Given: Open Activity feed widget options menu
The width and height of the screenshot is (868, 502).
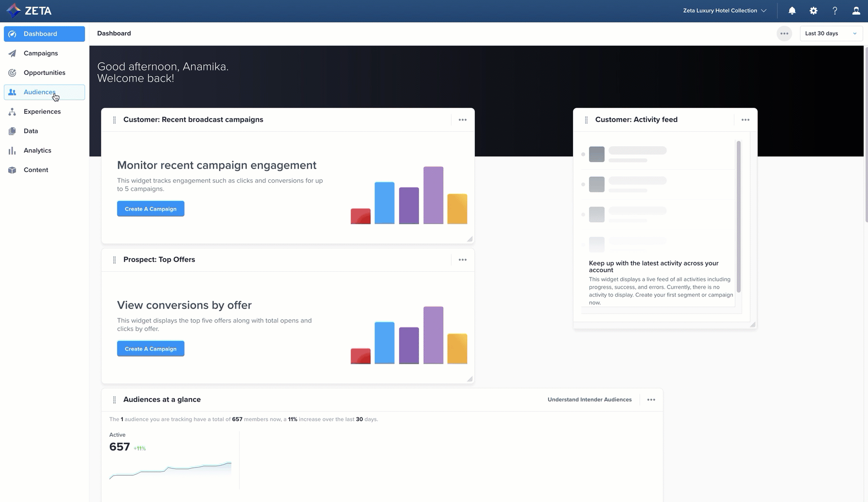Looking at the screenshot, I should tap(746, 120).
